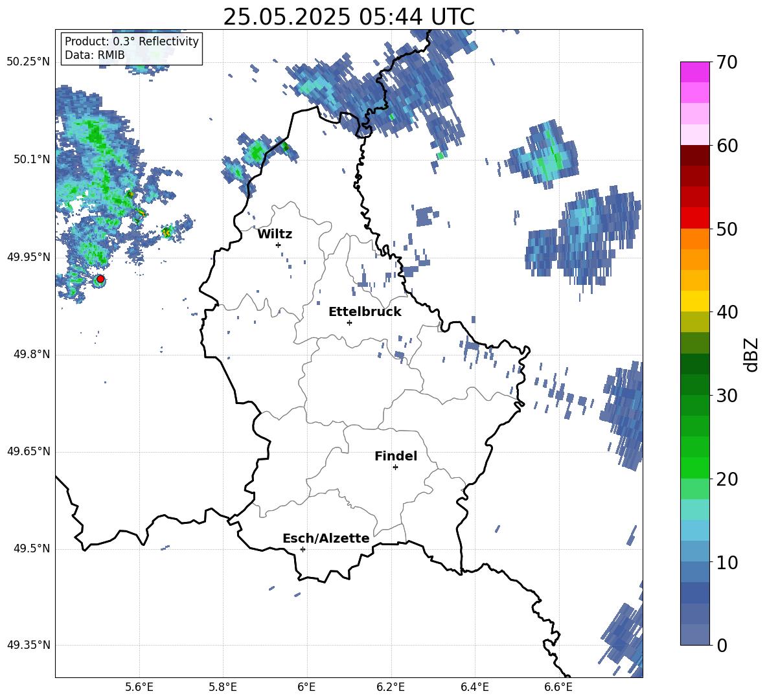Click the 5.8°E longitude label
The width and height of the screenshot is (767, 700).
pos(223,687)
